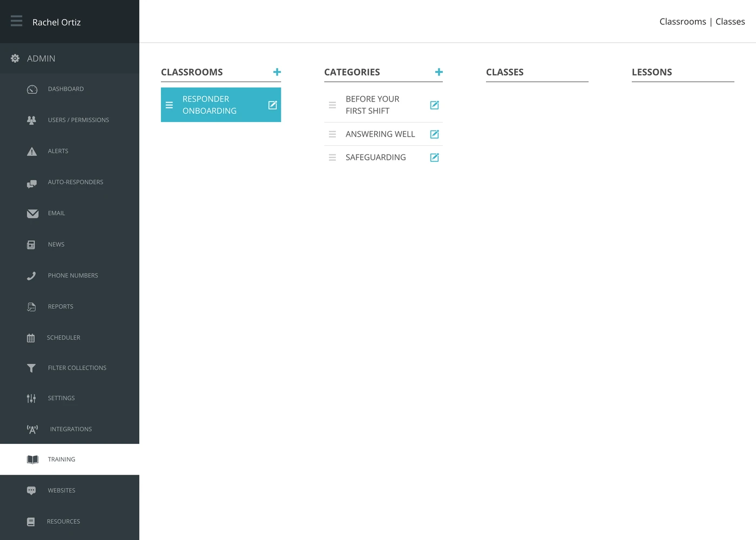Open the Alerts warning triangle icon

(x=32, y=151)
